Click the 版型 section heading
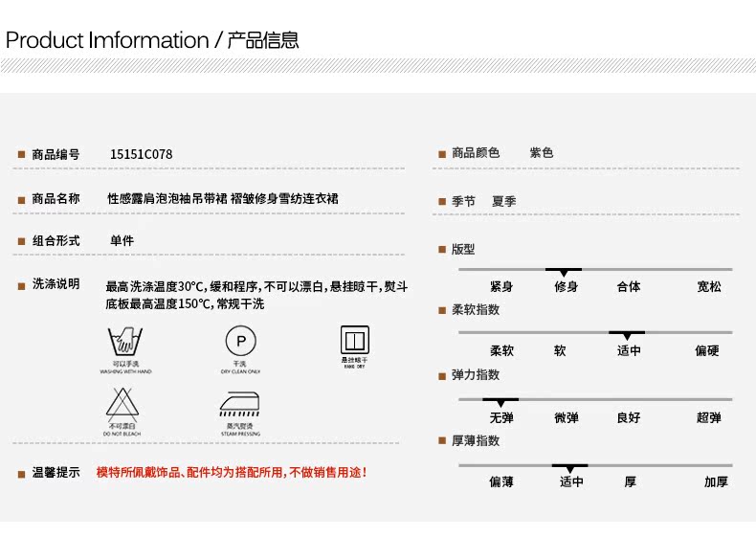This screenshot has width=756, height=559. click(x=463, y=250)
